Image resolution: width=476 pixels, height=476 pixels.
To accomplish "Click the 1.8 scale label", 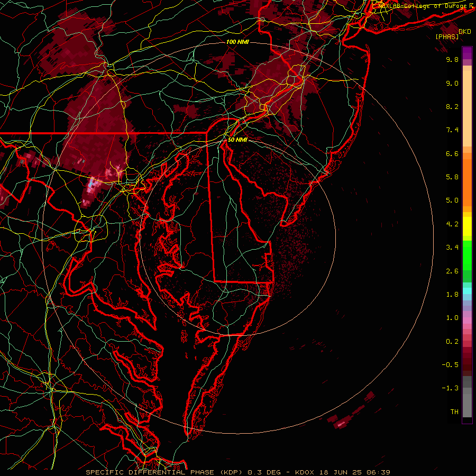I will click(x=452, y=295).
